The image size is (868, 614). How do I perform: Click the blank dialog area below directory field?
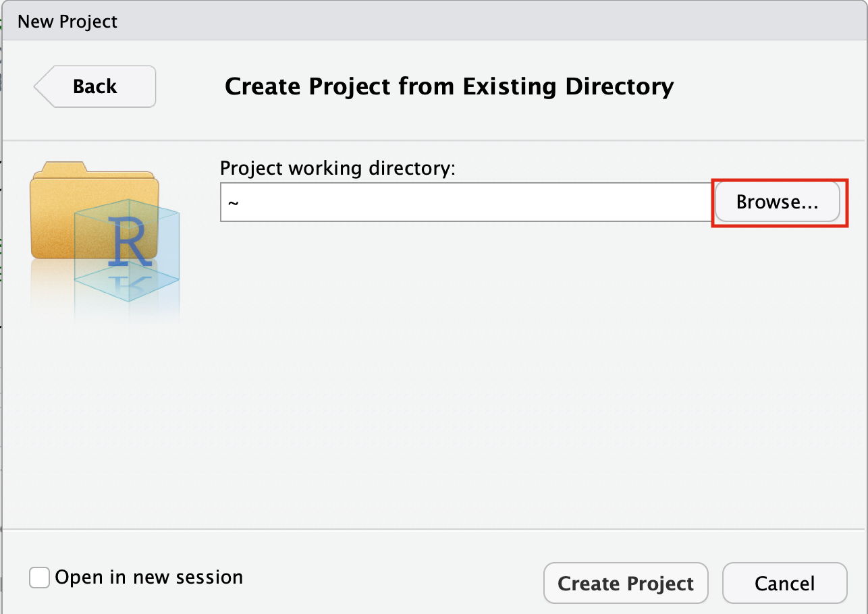tap(472, 371)
